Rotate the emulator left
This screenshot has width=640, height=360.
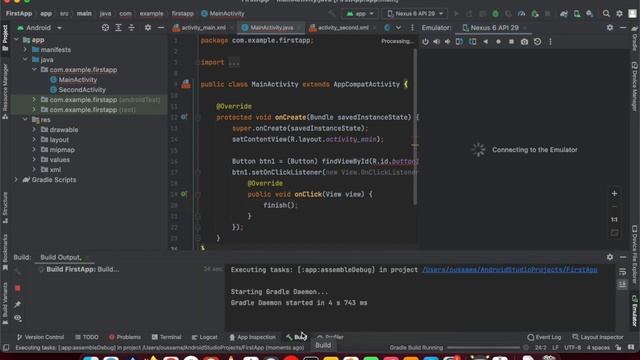pos(459,42)
